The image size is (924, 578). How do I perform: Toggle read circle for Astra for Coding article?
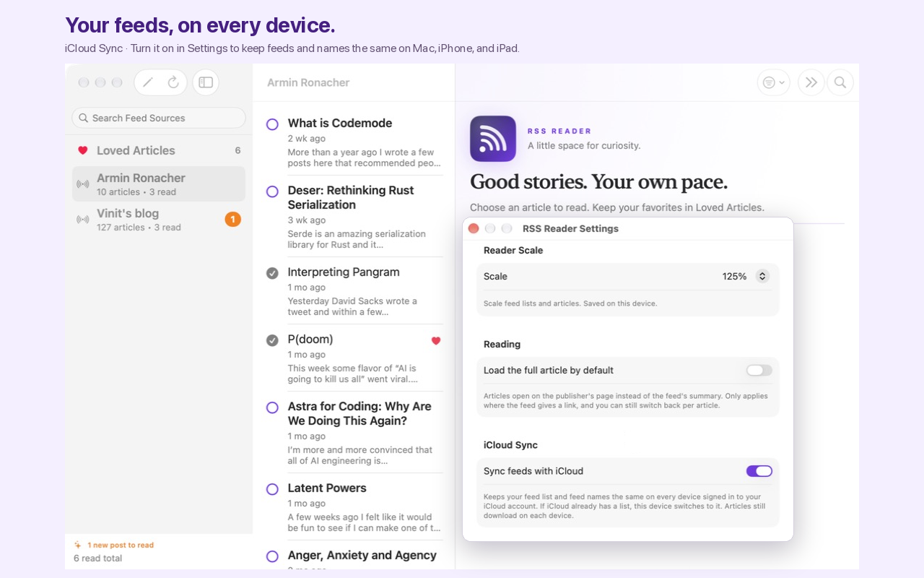(272, 407)
